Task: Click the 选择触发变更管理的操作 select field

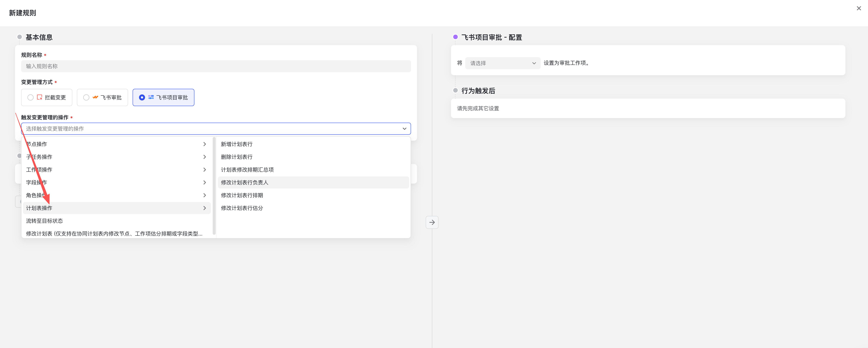Action: (x=216, y=128)
